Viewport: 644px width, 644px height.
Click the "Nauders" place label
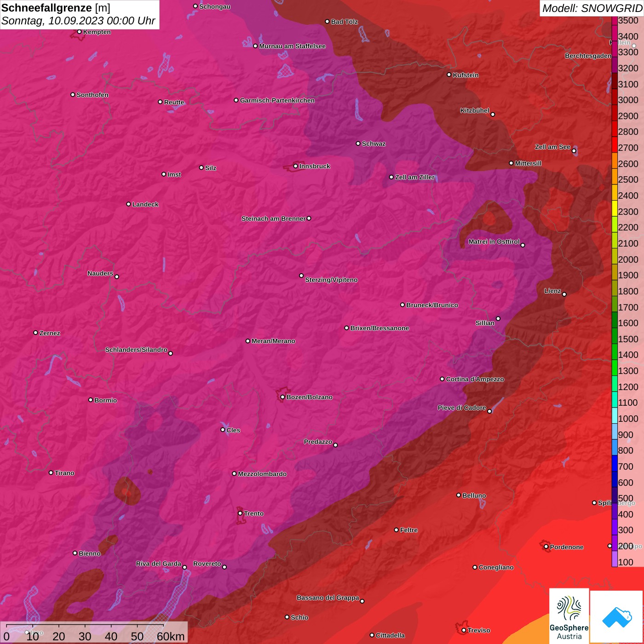[x=100, y=273]
